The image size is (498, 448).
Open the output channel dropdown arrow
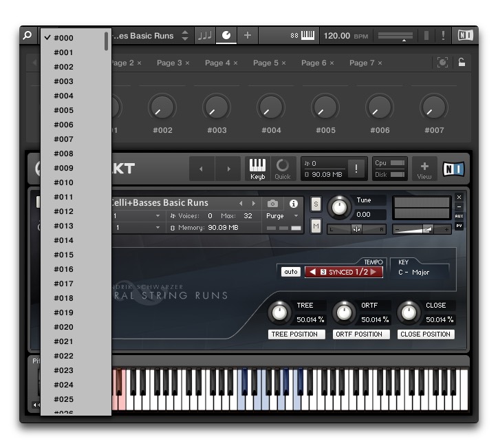coord(158,215)
